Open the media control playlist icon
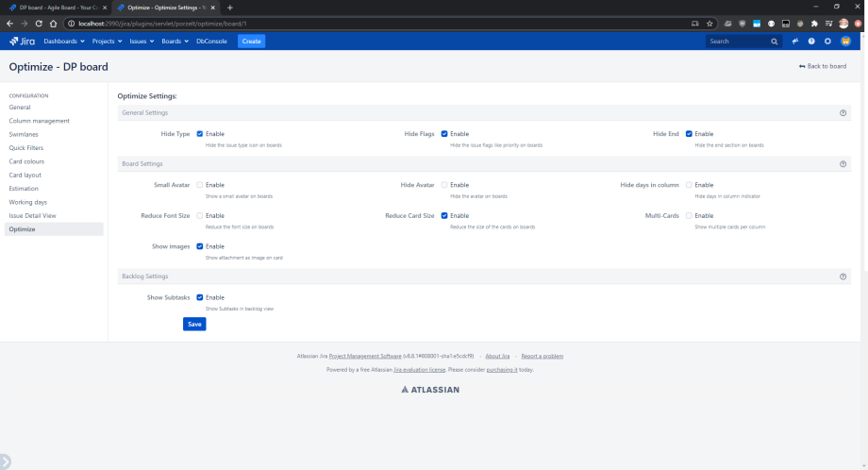Viewport: 868px width, 470px height. click(828, 24)
